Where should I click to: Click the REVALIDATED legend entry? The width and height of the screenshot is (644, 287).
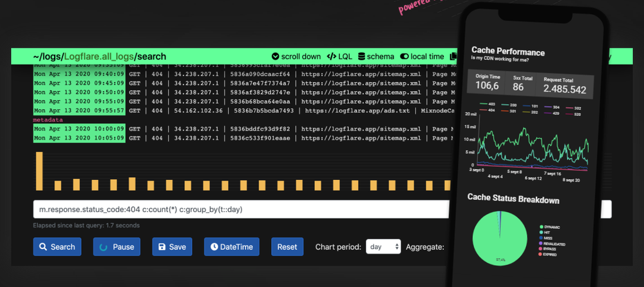(x=553, y=244)
